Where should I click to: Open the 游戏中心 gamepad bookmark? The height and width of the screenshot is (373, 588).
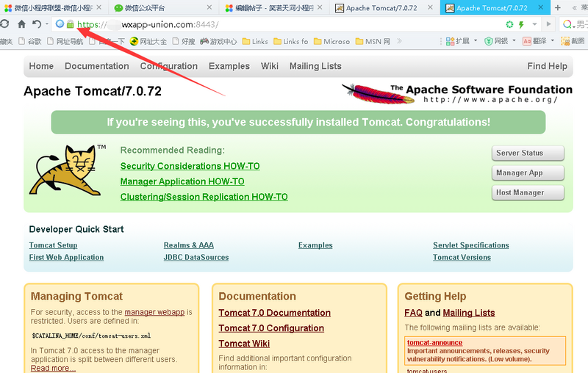[x=218, y=41]
